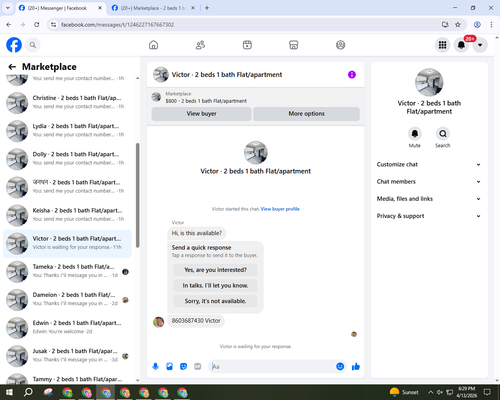Open the apps grid menu icon
The height and width of the screenshot is (400, 500).
tap(442, 45)
